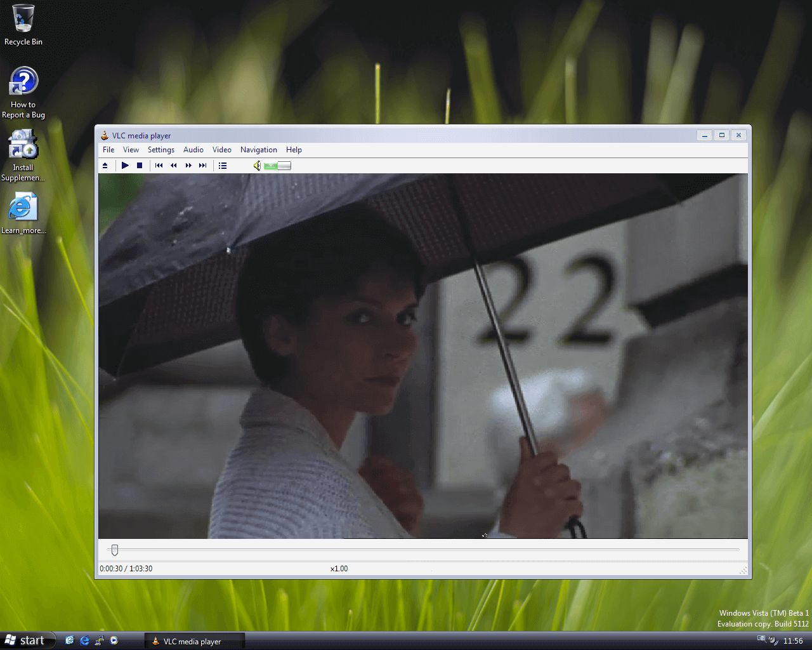
Task: Skip to next track icon
Action: click(x=202, y=165)
